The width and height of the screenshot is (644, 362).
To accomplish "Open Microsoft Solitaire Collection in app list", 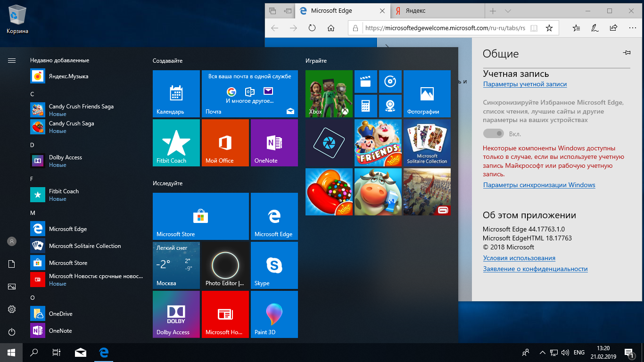I will (x=86, y=246).
